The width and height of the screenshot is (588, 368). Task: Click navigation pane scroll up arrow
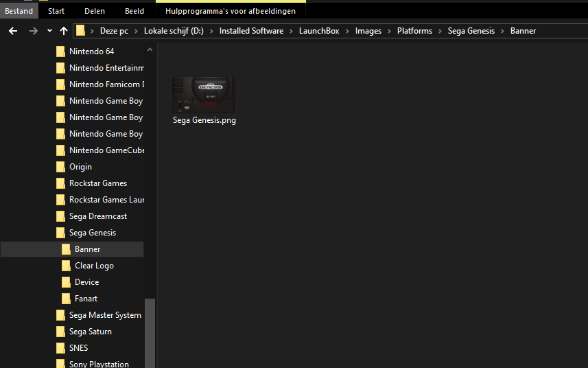(x=150, y=49)
